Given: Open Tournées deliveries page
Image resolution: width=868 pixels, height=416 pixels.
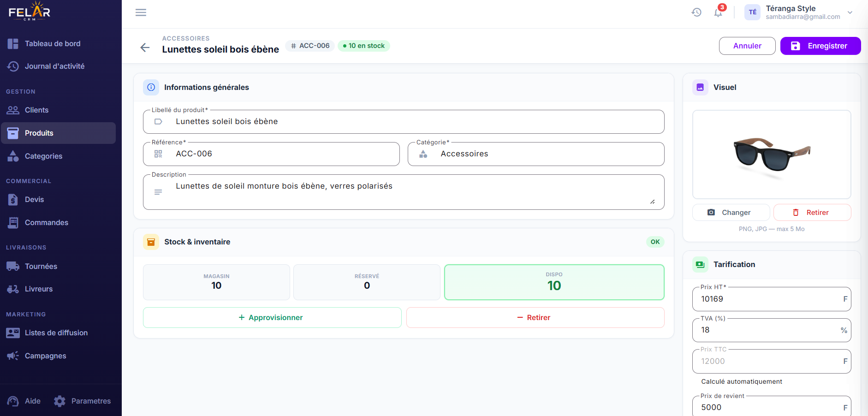Looking at the screenshot, I should pos(59,267).
